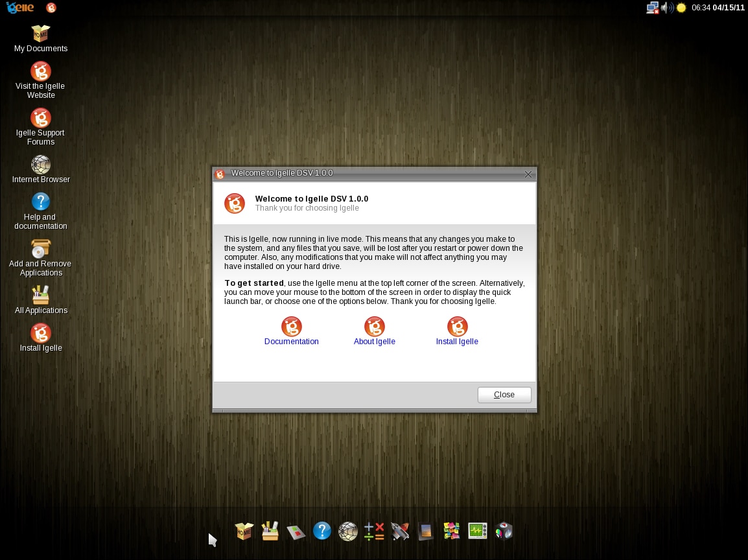Open system monitor icon in dock
This screenshot has width=748, height=560.
[x=478, y=531]
